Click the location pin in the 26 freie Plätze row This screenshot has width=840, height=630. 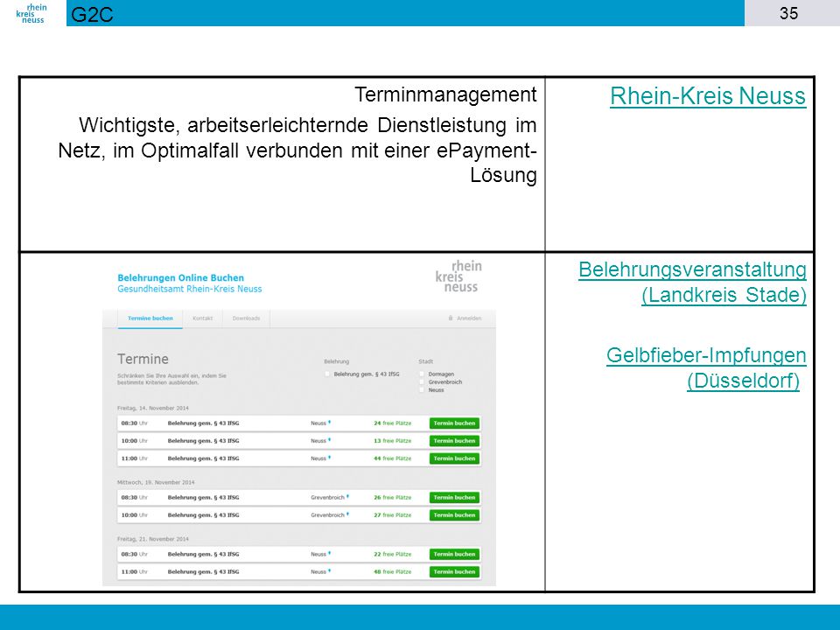347,497
